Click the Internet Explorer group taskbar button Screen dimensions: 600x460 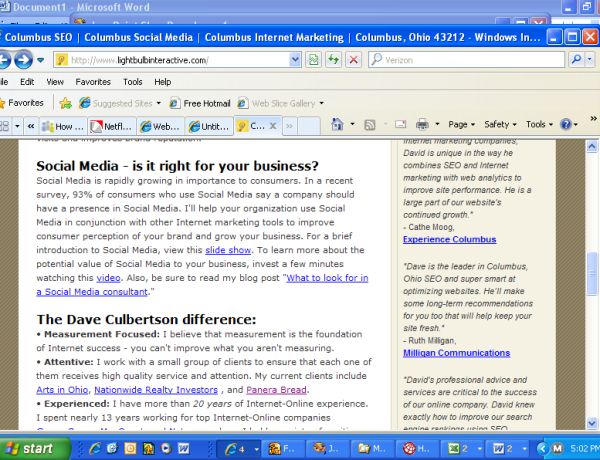coord(239,449)
